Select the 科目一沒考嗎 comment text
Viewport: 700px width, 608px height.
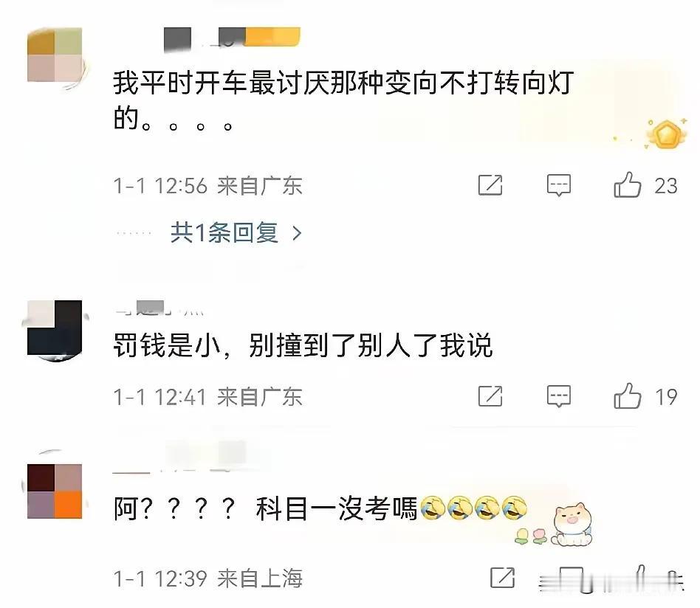pyautogui.click(x=337, y=508)
